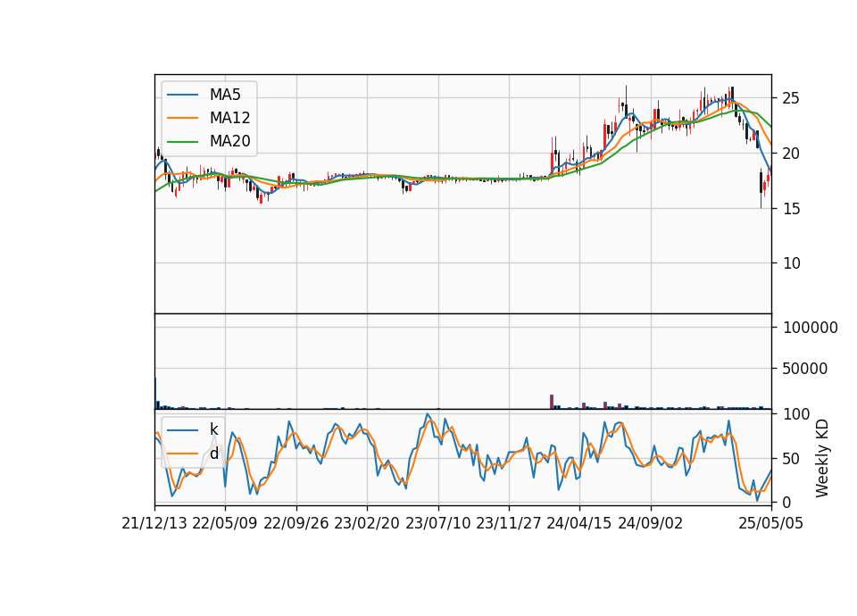Click the 25/05/05 date tick label
This screenshot has height=616, width=857.
[771, 523]
